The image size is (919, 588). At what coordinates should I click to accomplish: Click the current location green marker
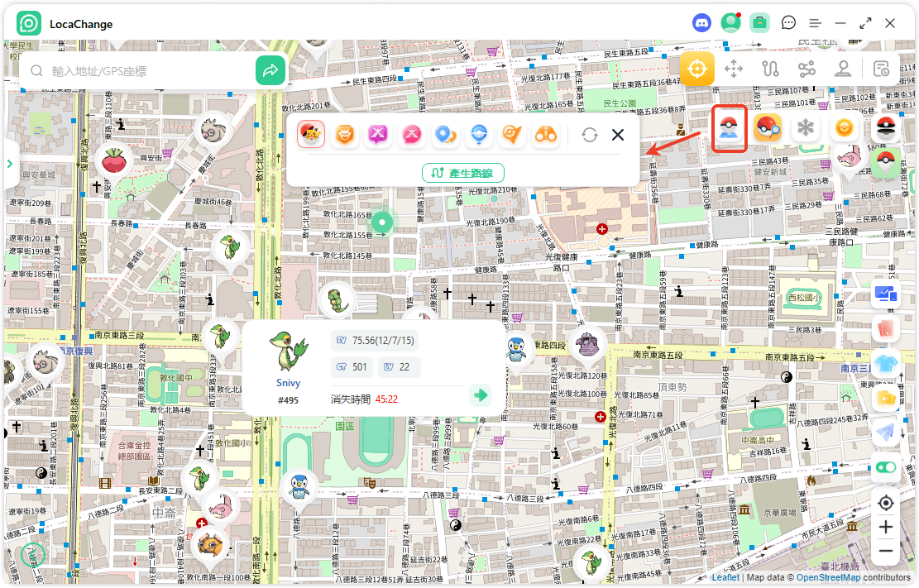[x=382, y=222]
